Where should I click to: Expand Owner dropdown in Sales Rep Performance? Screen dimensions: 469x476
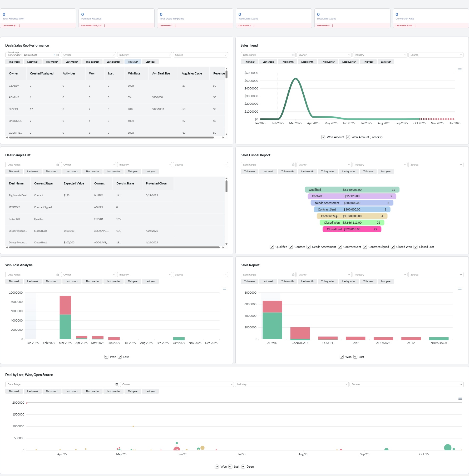[88, 55]
